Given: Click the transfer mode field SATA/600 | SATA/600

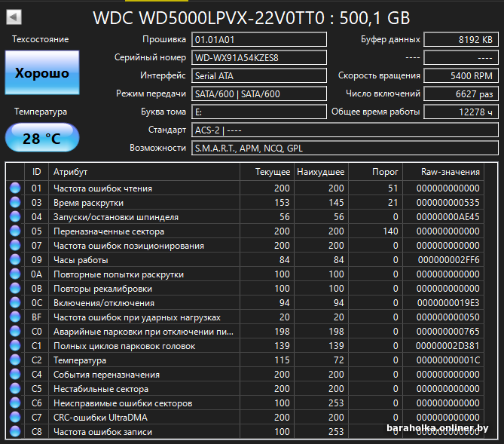Looking at the screenshot, I should coord(259,93).
